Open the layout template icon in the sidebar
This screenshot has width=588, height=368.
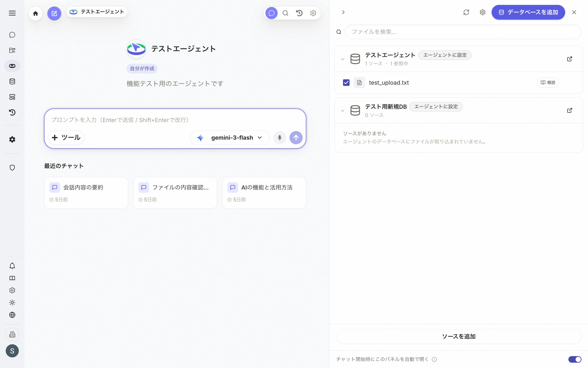(x=12, y=97)
